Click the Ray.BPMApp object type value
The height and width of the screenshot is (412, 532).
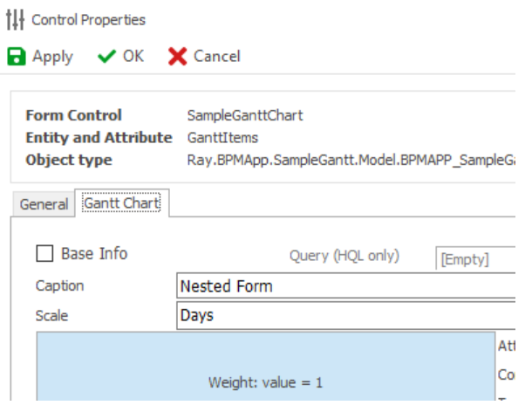[351, 161]
